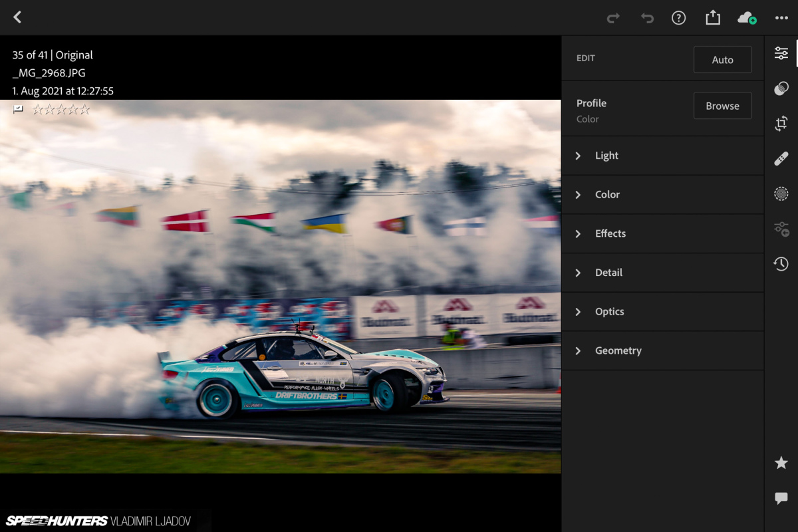Open the help question mark icon
This screenshot has height=532, width=798.
[x=678, y=18]
